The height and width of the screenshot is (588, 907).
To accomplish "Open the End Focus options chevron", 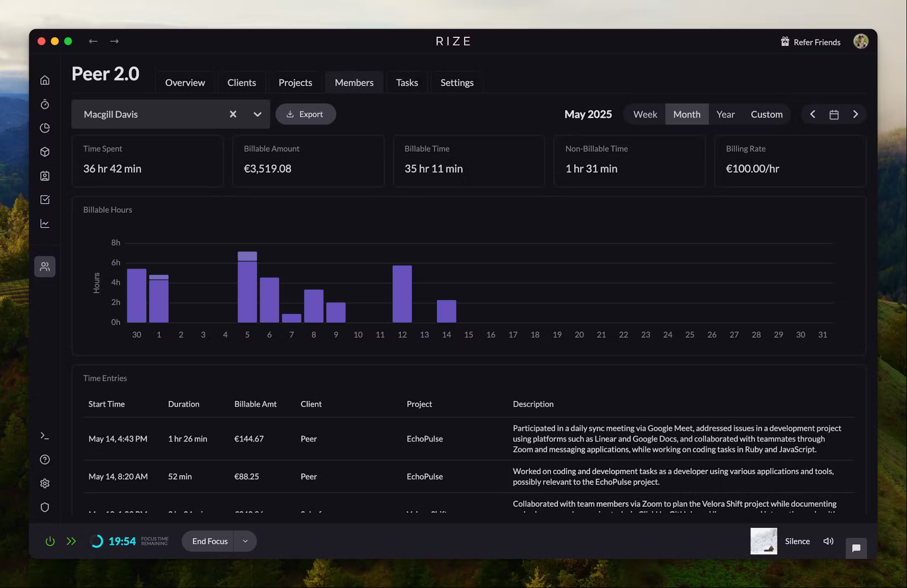I will (x=245, y=541).
